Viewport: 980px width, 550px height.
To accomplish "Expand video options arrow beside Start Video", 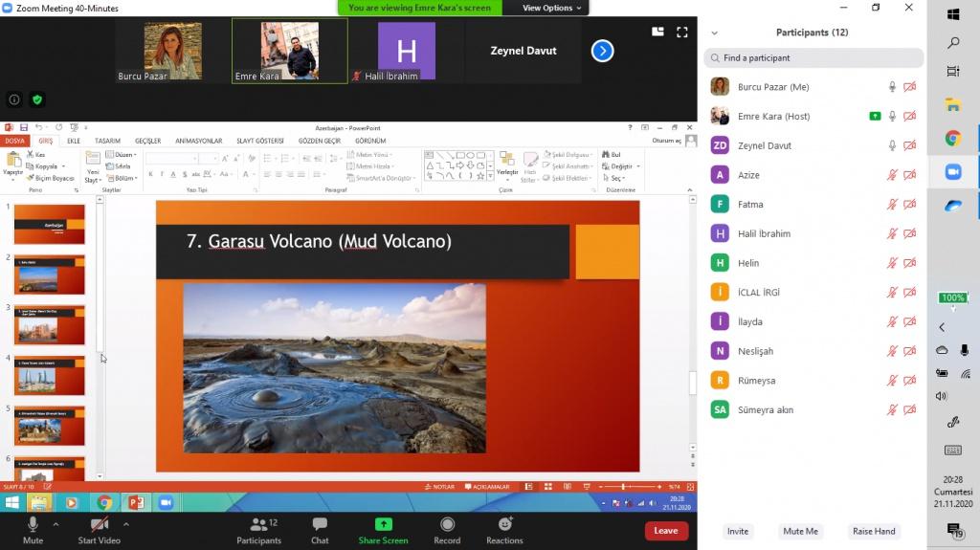I will [126, 524].
